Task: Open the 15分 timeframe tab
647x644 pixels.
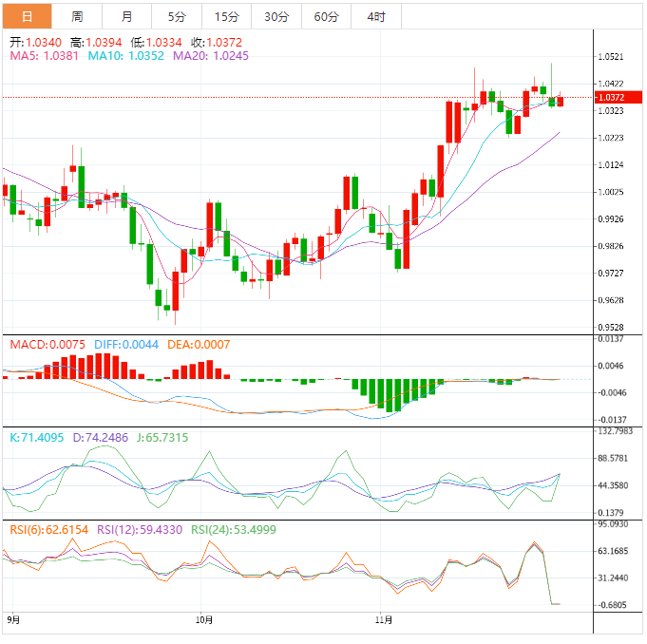Action: point(226,16)
